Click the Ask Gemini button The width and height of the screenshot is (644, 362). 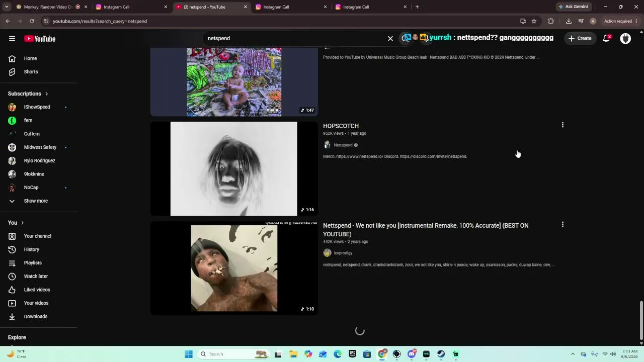pyautogui.click(x=573, y=7)
